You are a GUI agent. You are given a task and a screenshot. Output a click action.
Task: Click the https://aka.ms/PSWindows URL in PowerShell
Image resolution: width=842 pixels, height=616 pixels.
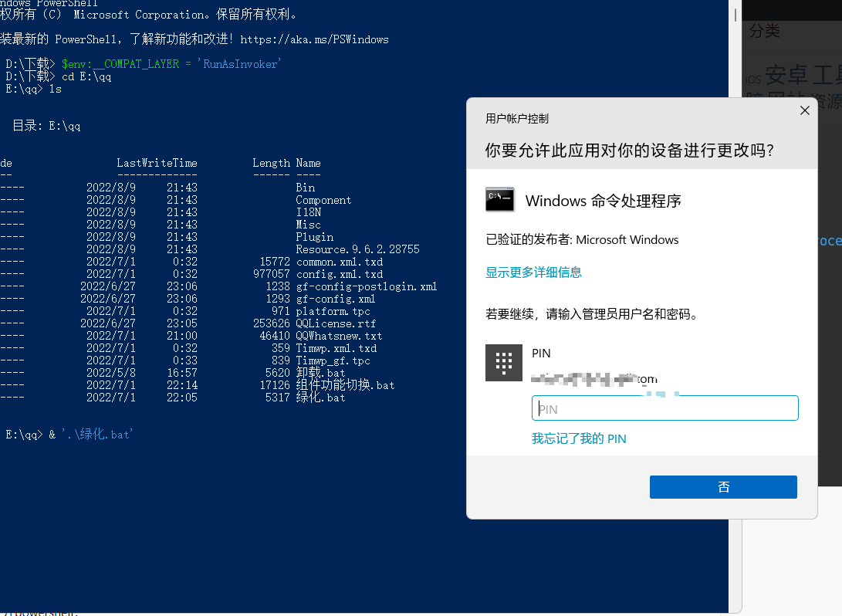tap(314, 39)
